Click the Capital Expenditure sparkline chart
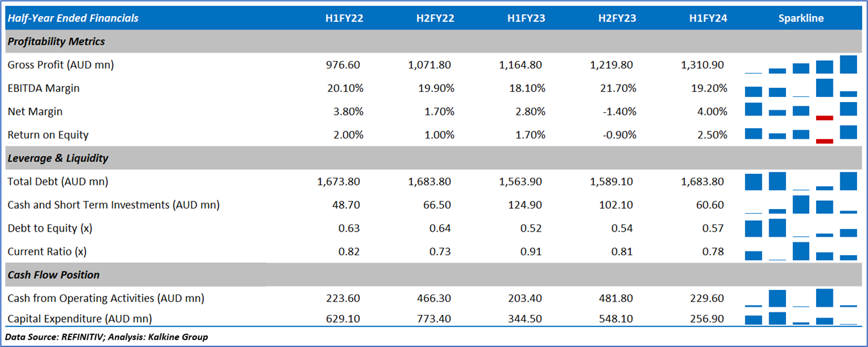Screen dimensions: 868x347 coord(801,318)
